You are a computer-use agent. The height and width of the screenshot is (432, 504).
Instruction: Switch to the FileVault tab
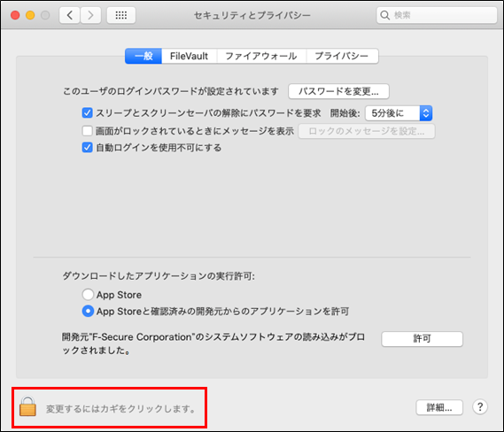189,56
